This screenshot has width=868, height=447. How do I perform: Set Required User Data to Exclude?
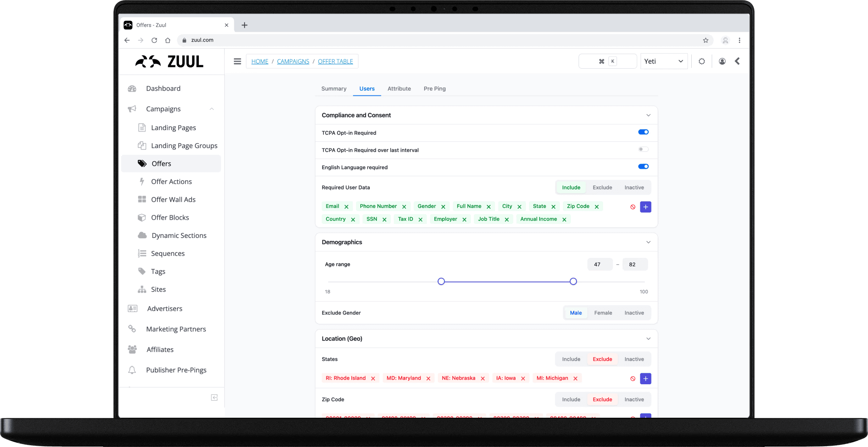602,187
